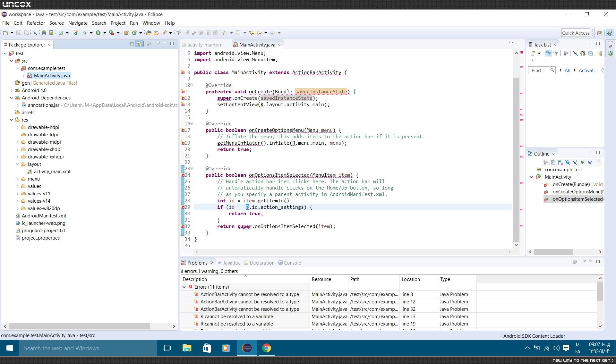This screenshot has height=364, width=616.
Task: Click the Save toolbar icon
Action: pyautogui.click(x=19, y=33)
